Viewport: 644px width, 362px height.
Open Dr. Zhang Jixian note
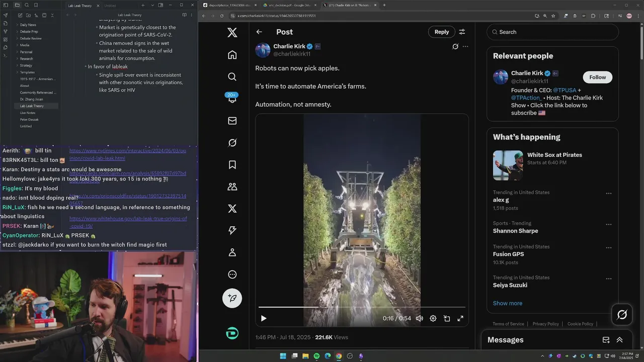(32, 99)
